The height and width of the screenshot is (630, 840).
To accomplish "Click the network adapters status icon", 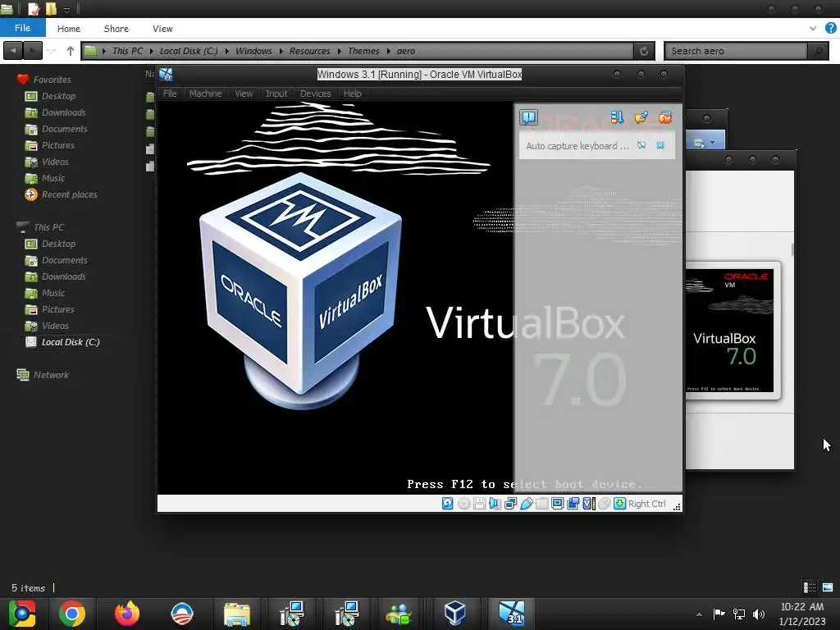I will 510,504.
